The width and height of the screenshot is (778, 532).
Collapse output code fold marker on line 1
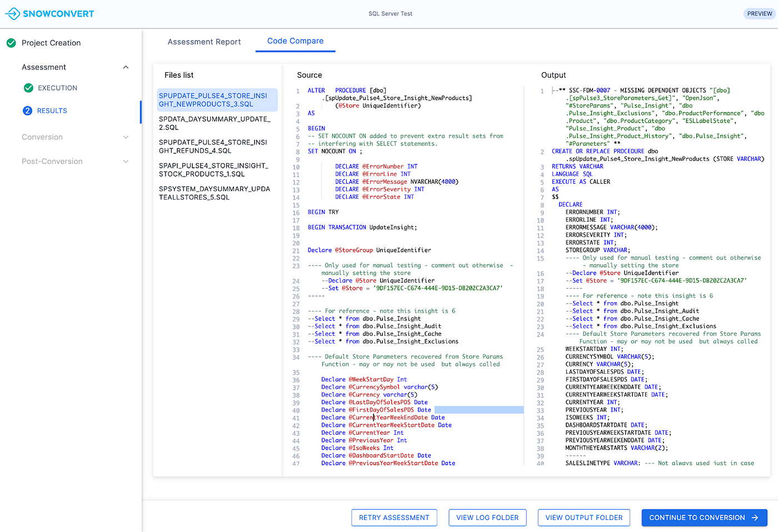(x=553, y=91)
